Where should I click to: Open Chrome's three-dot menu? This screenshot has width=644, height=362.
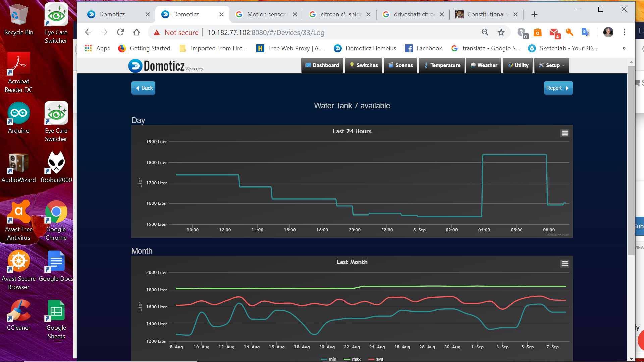click(x=624, y=32)
